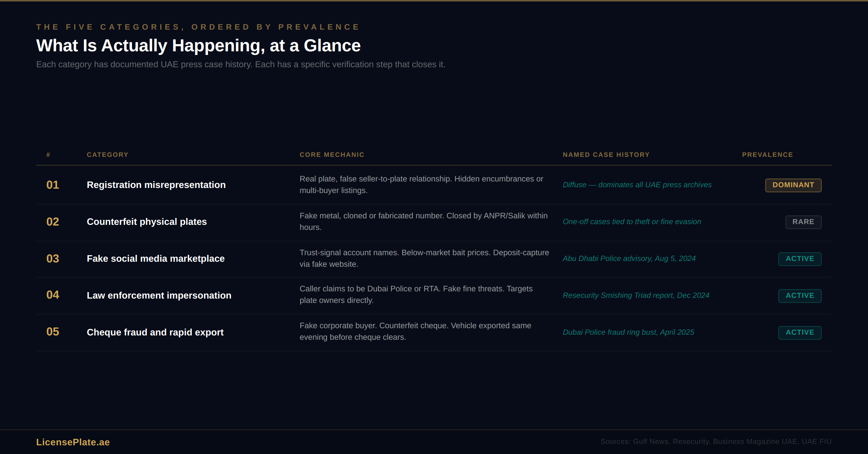Click the Dubai Police fraud ring bust reference
This screenshot has width=868, height=454.
628,333
